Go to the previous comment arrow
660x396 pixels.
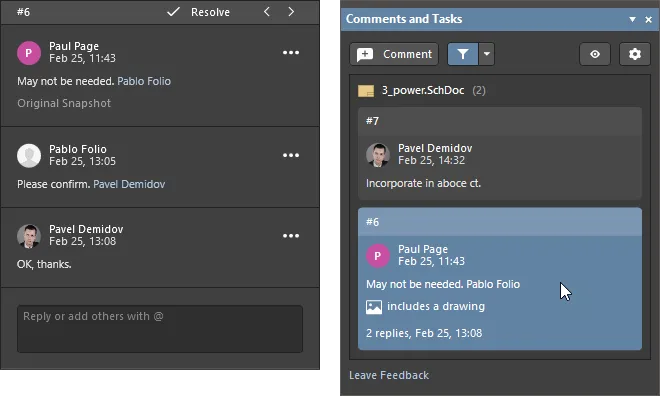267,12
